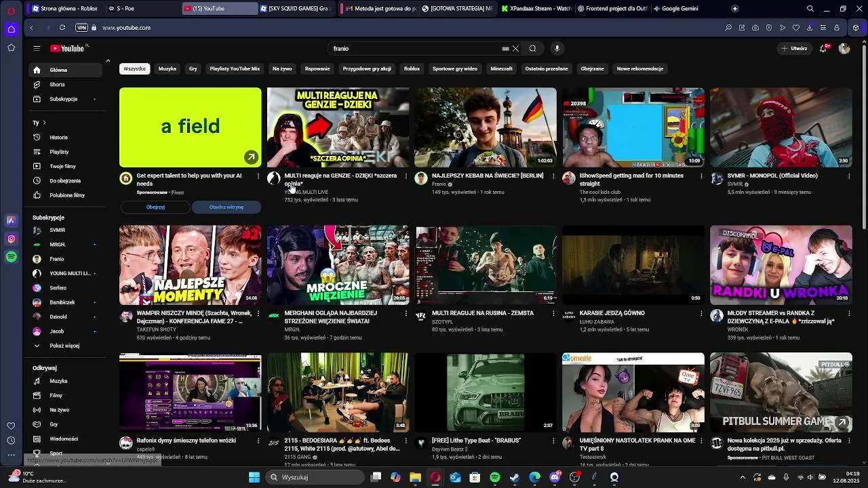
Task: Go to Główna in sidebar
Action: [65, 70]
